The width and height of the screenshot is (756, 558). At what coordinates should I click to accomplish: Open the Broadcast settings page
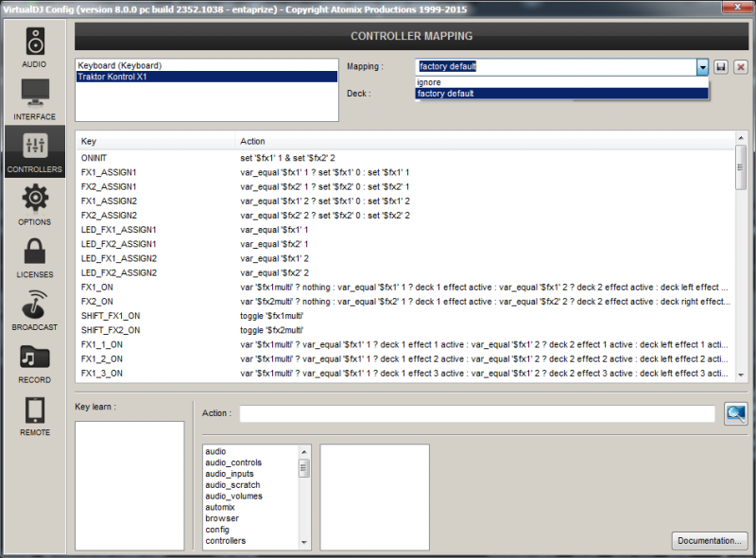tap(34, 310)
